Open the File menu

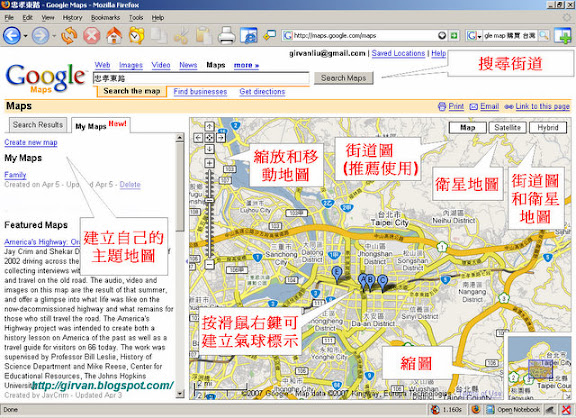pyautogui.click(x=9, y=17)
